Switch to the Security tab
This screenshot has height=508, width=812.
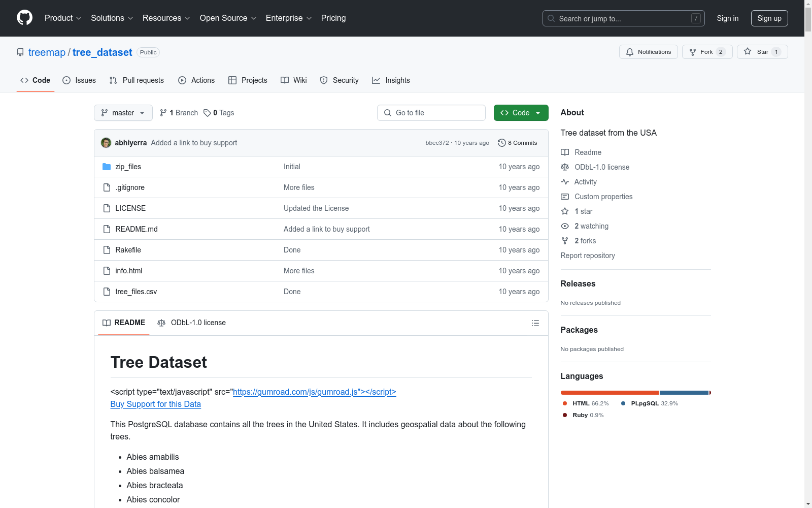point(340,80)
